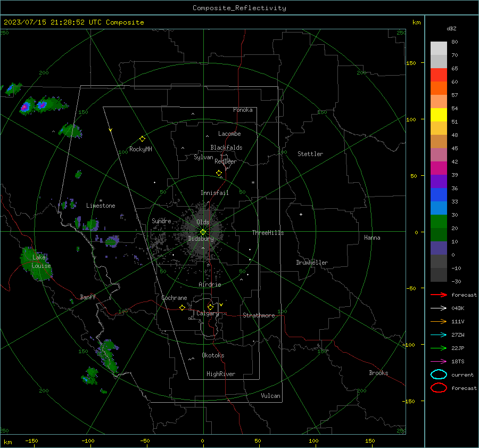Click the RockyMH label
The height and width of the screenshot is (448, 479).
click(x=141, y=149)
